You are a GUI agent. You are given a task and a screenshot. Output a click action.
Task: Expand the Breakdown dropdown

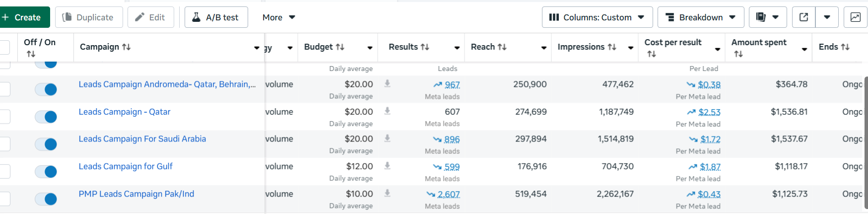tap(700, 17)
